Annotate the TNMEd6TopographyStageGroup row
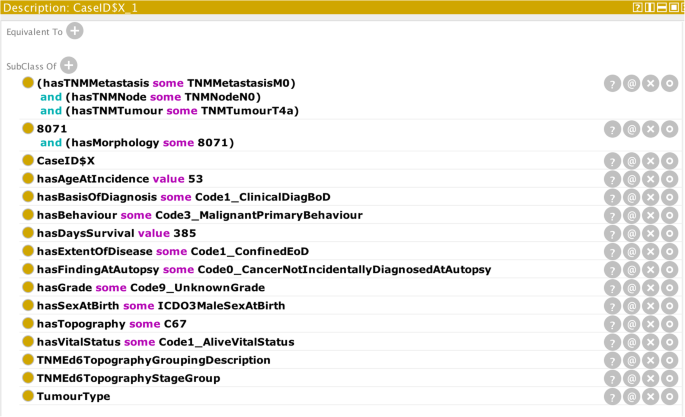685x417 pixels. [632, 379]
